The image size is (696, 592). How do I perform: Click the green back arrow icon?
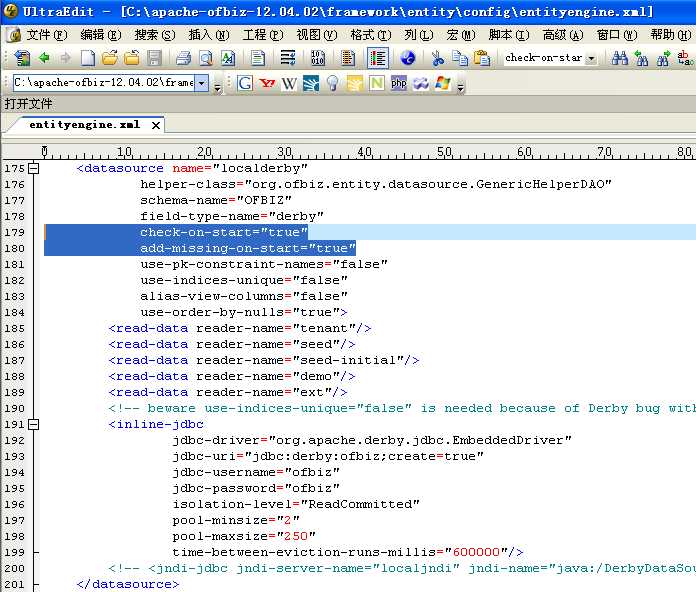click(44, 58)
